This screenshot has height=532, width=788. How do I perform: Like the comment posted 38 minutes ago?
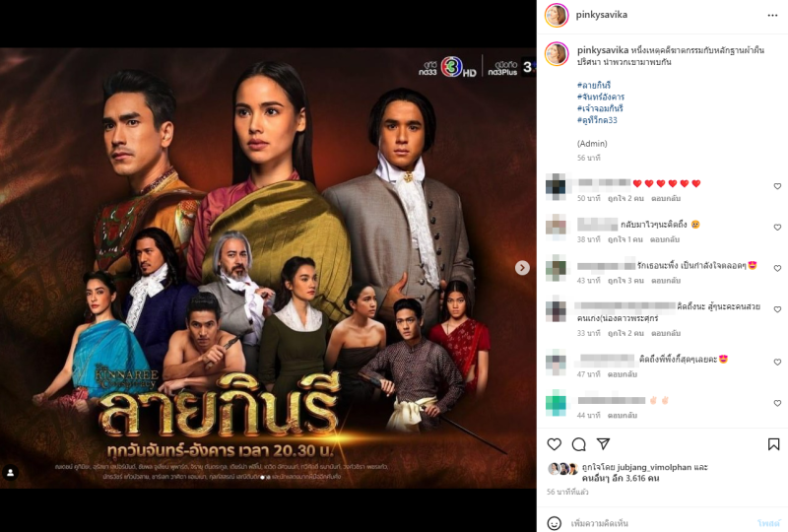pyautogui.click(x=777, y=228)
